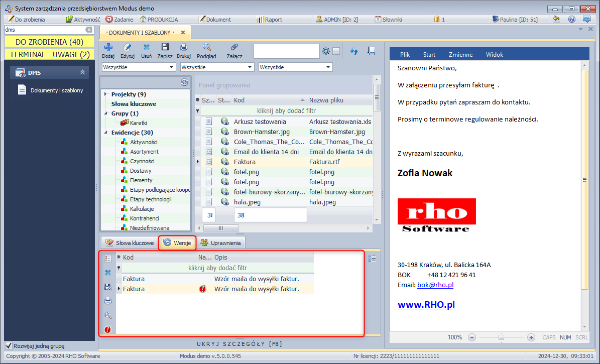This screenshot has width=600, height=364.
Task: Click the toolbar search input field
Action: [x=286, y=51]
